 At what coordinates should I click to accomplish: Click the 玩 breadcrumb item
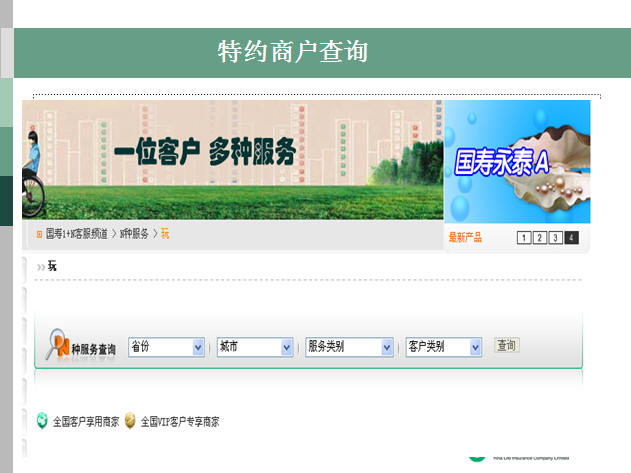pyautogui.click(x=165, y=233)
